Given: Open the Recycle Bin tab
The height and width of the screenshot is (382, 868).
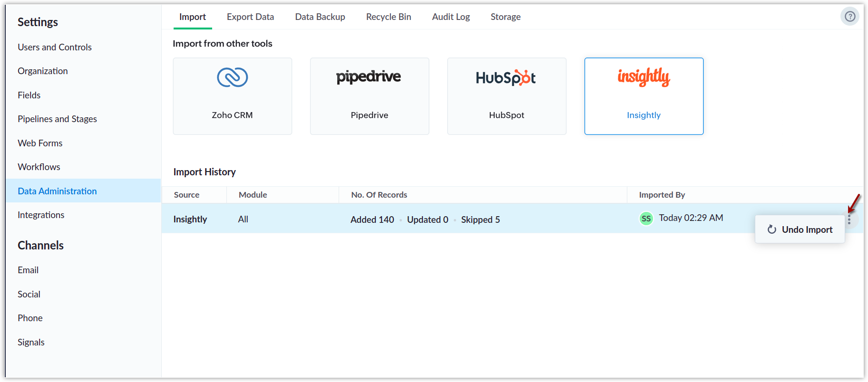Looking at the screenshot, I should click(x=389, y=17).
